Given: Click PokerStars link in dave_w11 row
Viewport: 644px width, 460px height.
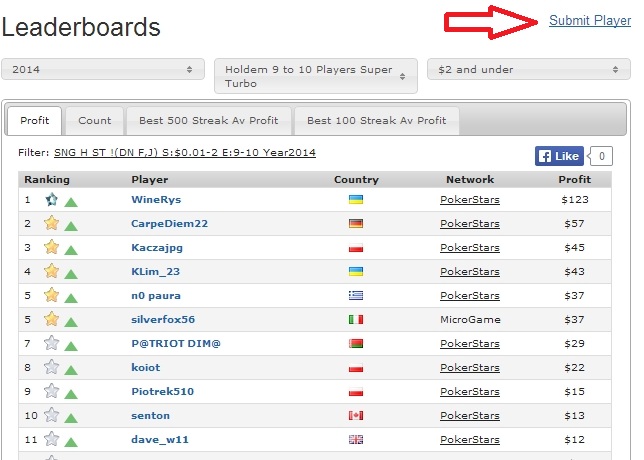Looking at the screenshot, I should [x=470, y=439].
